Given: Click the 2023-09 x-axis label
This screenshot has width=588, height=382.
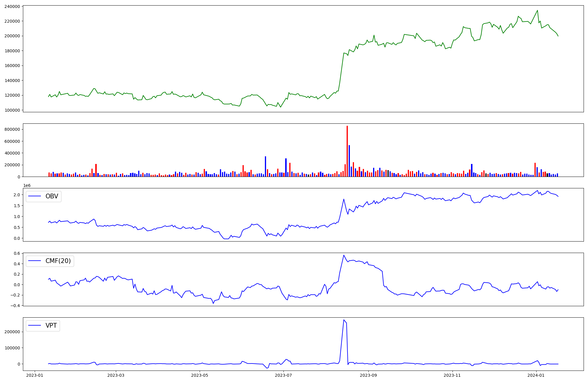Looking at the screenshot, I should point(368,375).
